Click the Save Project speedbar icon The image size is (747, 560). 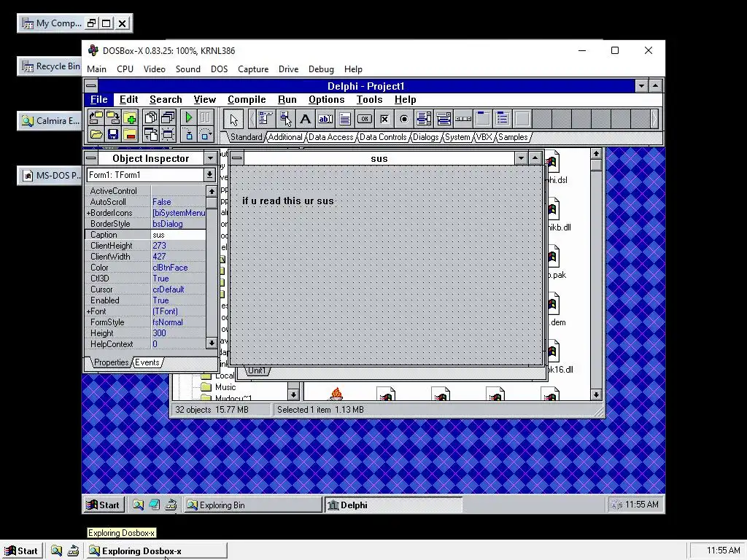pyautogui.click(x=113, y=117)
